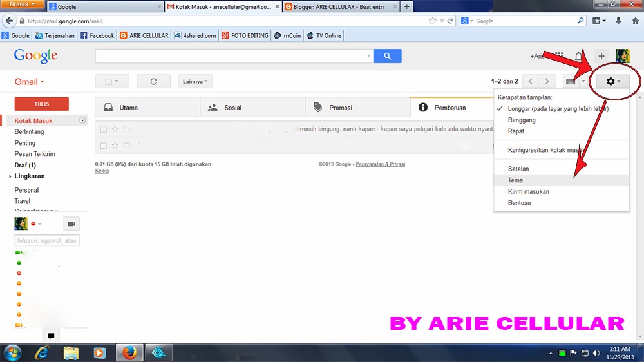Image resolution: width=644 pixels, height=362 pixels.
Task: Tick the checkbox of second email
Action: 104,146
